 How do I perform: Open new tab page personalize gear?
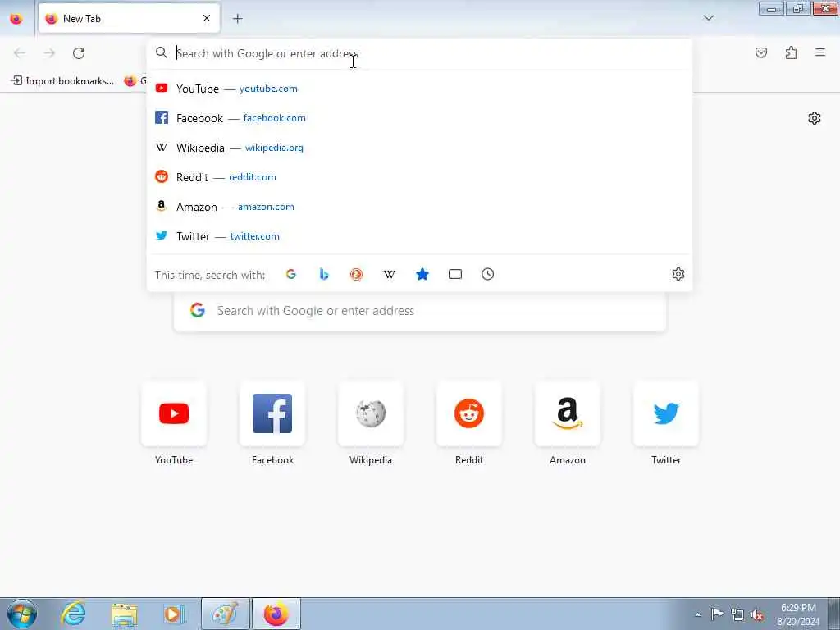click(x=815, y=118)
